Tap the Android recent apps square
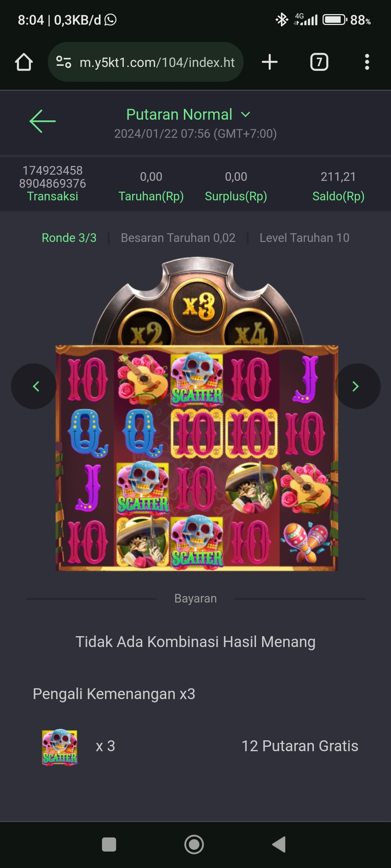The image size is (391, 868). [109, 844]
